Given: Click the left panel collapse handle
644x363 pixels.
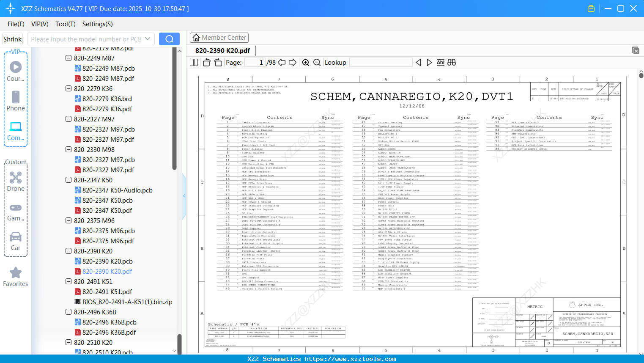Looking at the screenshot, I should [x=184, y=195].
